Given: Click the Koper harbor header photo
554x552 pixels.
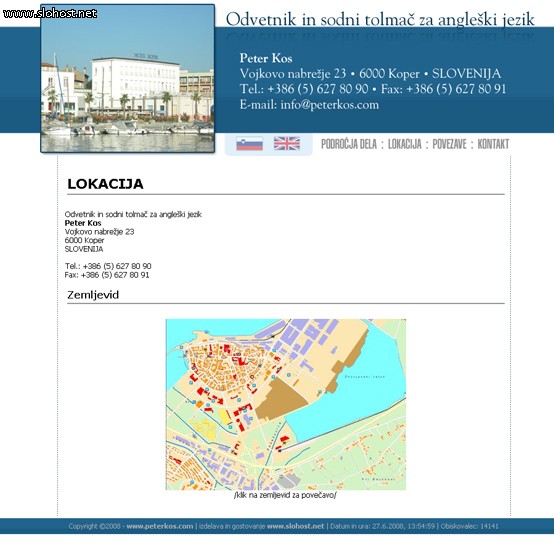Looking at the screenshot, I should (x=128, y=78).
